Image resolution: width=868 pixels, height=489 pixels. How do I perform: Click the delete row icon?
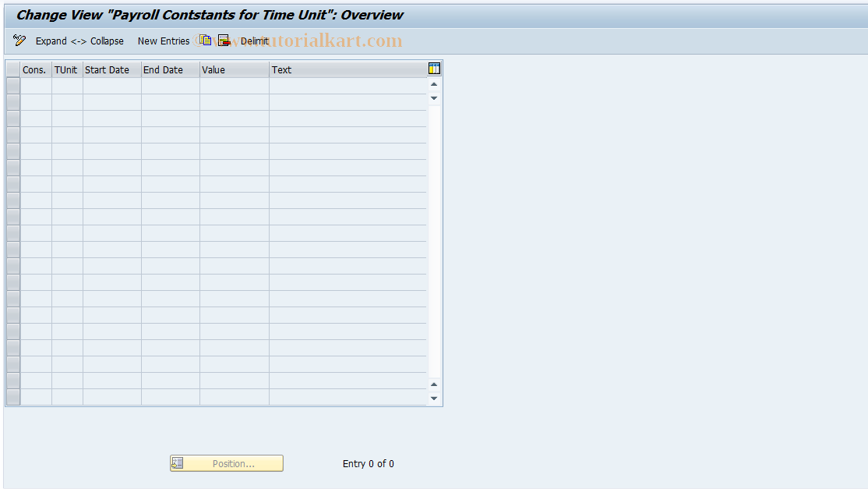tap(224, 41)
